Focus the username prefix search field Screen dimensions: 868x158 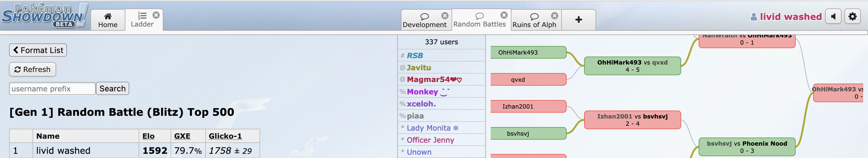(x=52, y=89)
